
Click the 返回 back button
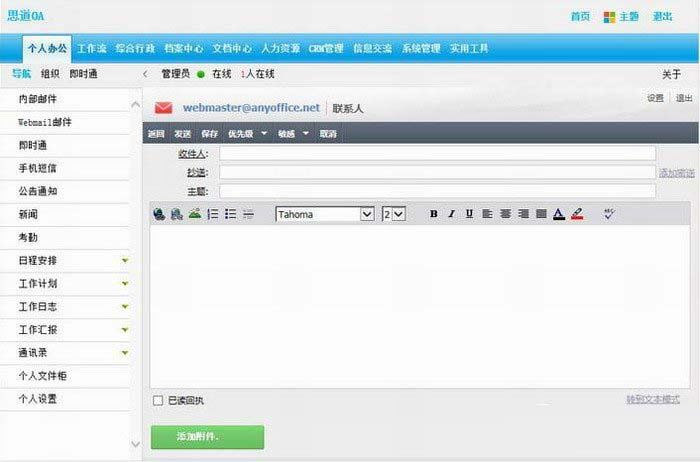[x=156, y=133]
